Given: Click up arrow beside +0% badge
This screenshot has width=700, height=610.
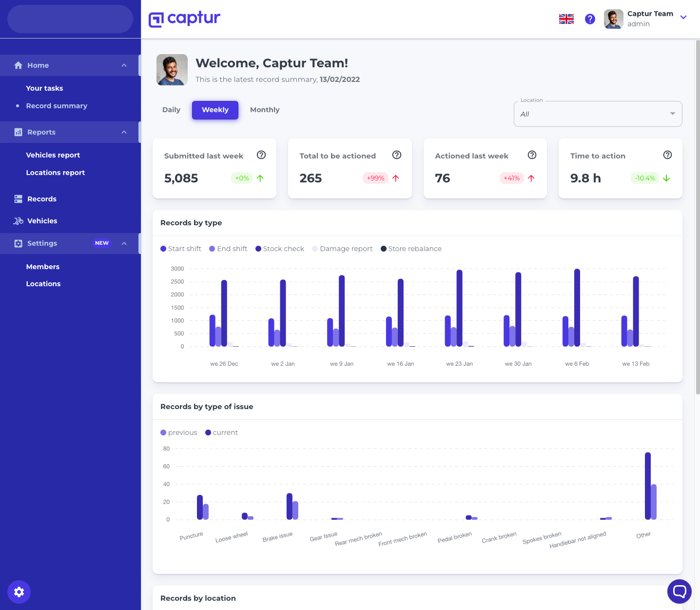Looking at the screenshot, I should pos(260,178).
